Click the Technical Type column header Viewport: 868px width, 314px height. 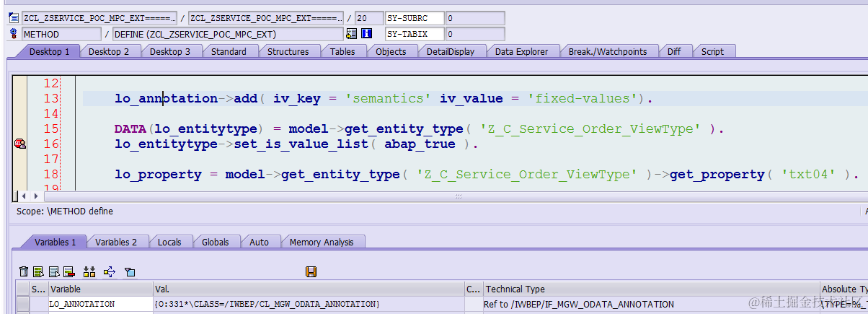[x=652, y=289]
